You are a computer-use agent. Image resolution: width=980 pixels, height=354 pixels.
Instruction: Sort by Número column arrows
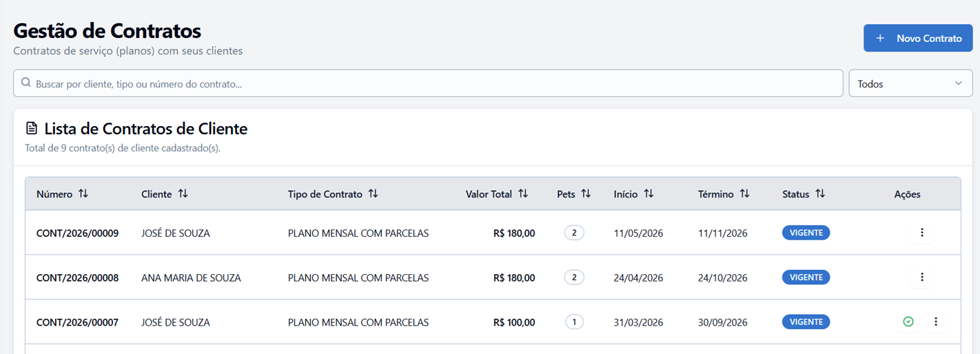coord(83,194)
